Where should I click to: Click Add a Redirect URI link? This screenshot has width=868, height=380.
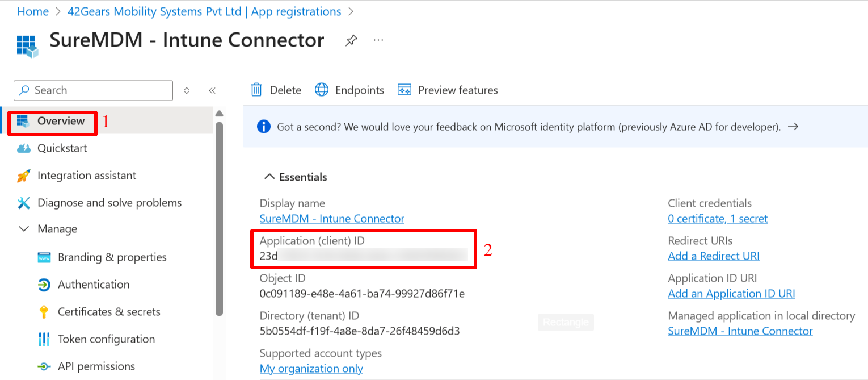point(714,256)
